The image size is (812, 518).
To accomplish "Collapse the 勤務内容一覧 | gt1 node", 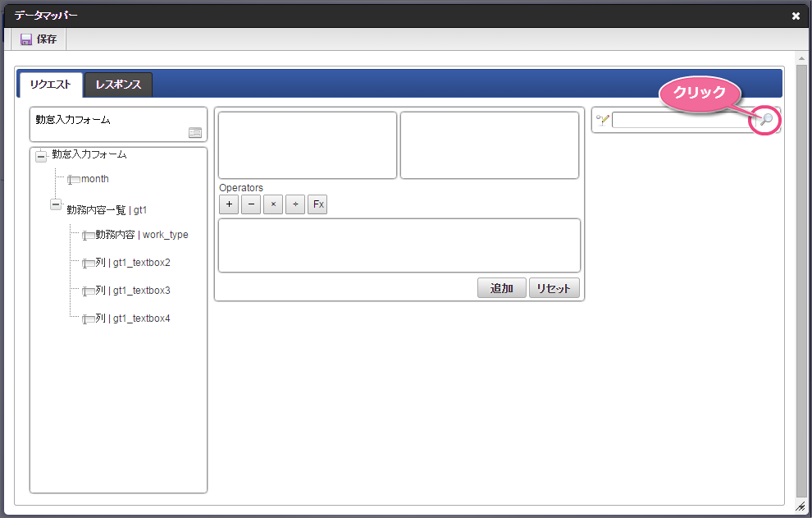I will coord(56,204).
